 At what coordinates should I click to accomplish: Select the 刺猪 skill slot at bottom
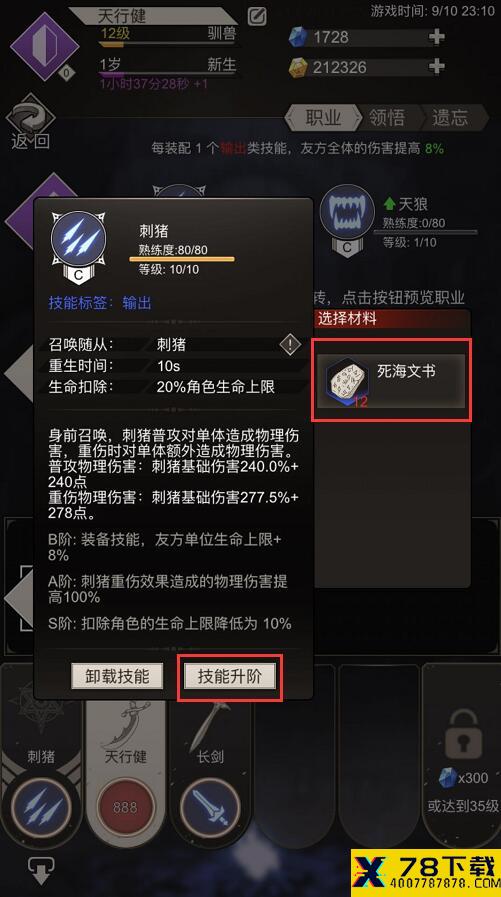(x=41, y=807)
